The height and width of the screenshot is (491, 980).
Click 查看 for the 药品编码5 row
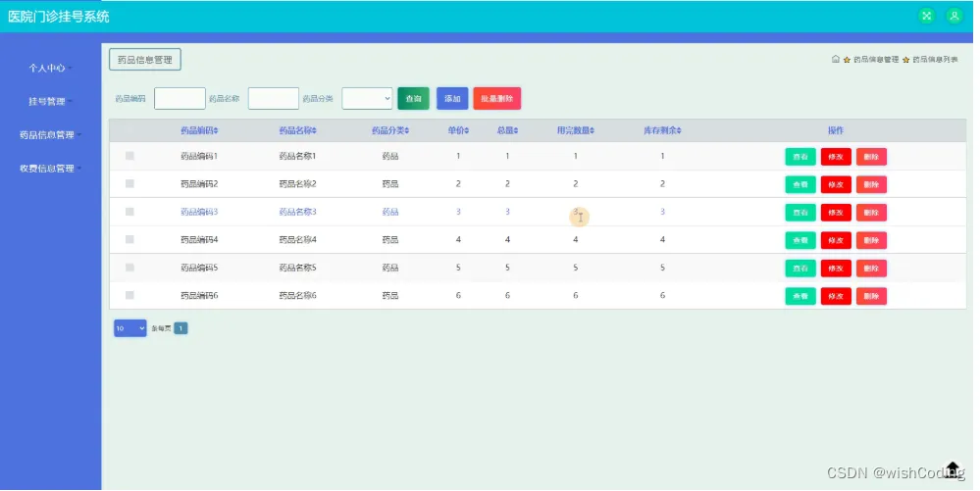point(800,268)
